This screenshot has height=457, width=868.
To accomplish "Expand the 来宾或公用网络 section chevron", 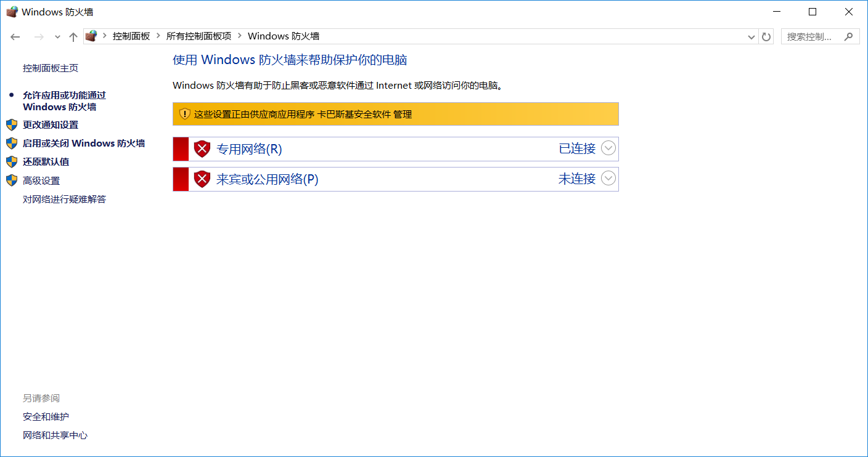I will 608,179.
